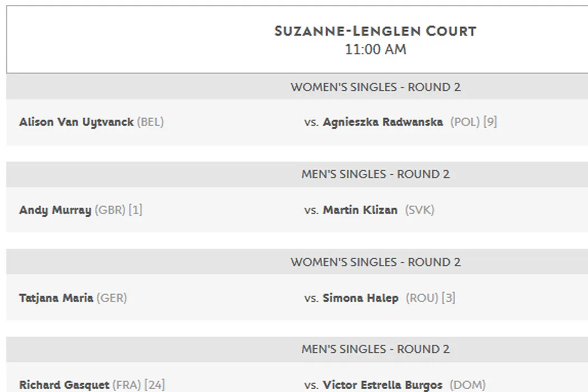Click Women's Singles header above Van Uytvanck match

375,87
